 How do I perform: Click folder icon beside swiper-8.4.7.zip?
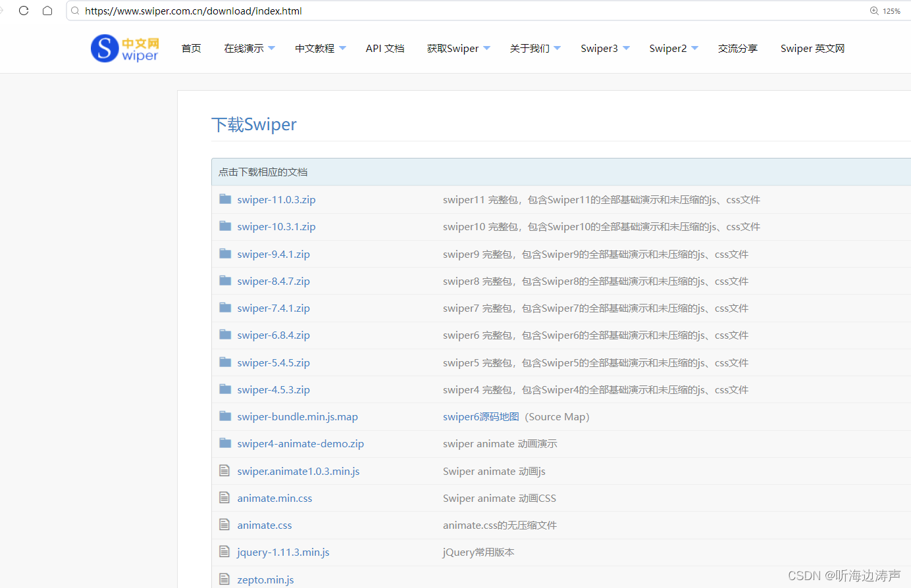(225, 280)
